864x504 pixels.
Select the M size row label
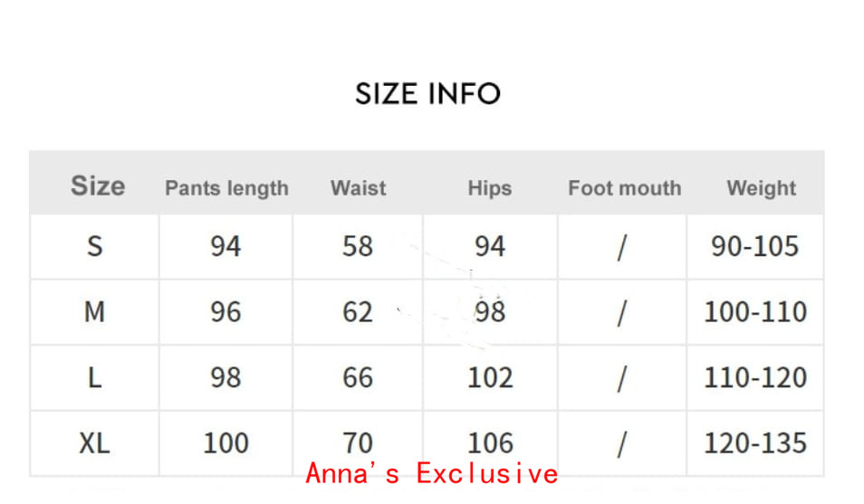[95, 312]
